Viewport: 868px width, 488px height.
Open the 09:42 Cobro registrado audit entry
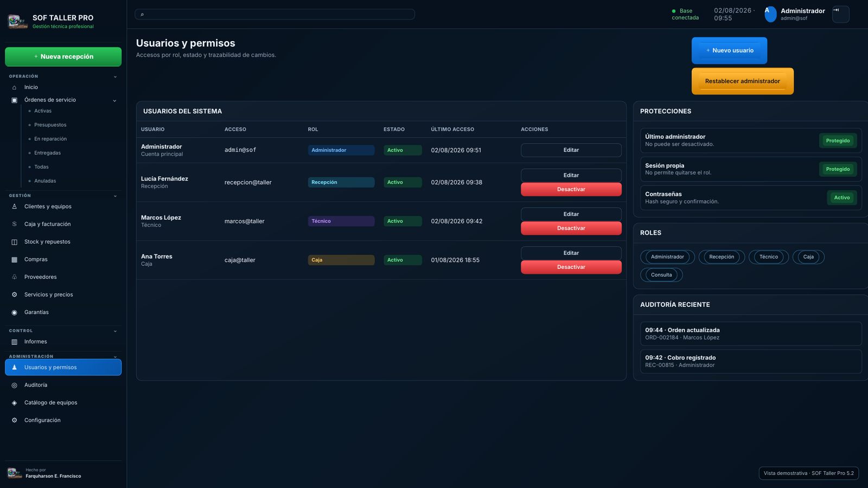coord(751,362)
